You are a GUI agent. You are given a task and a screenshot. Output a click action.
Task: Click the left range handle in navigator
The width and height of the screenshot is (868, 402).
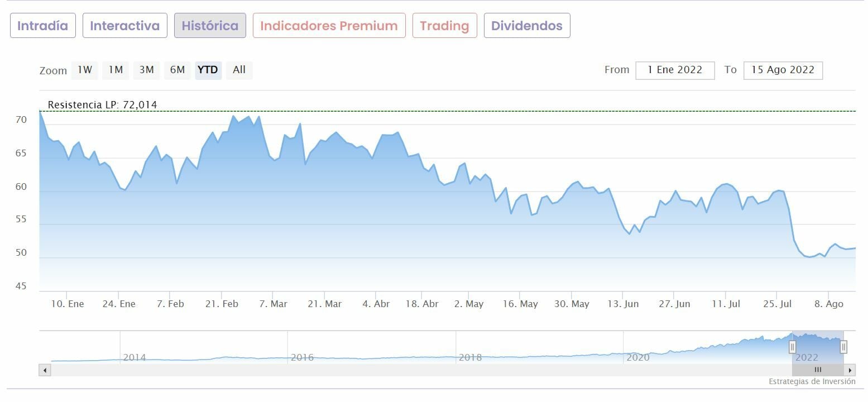pyautogui.click(x=792, y=347)
